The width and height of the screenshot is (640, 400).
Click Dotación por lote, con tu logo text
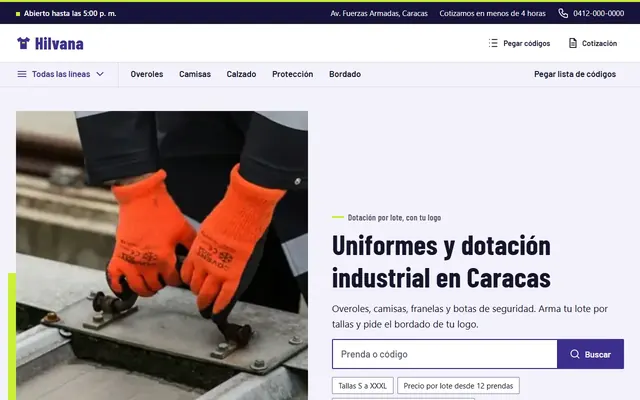(x=394, y=218)
